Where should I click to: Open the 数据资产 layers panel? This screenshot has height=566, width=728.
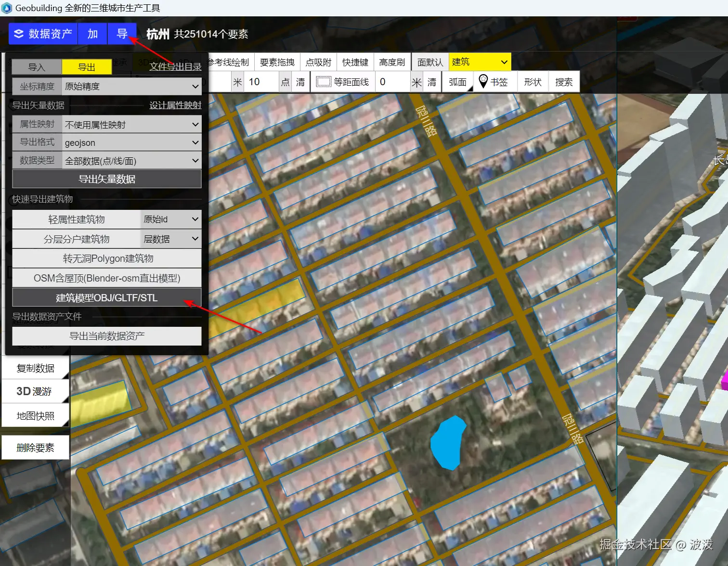pos(43,34)
